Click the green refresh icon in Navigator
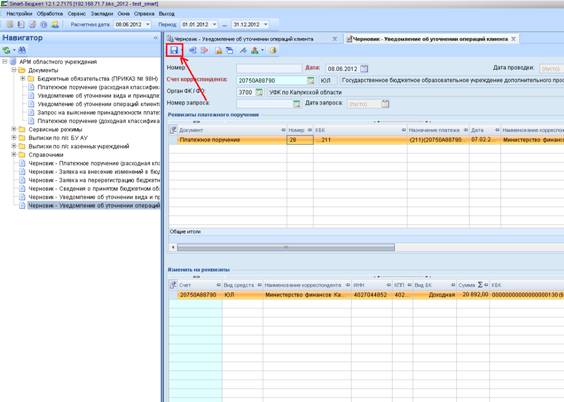The image size is (564, 402). [6, 50]
